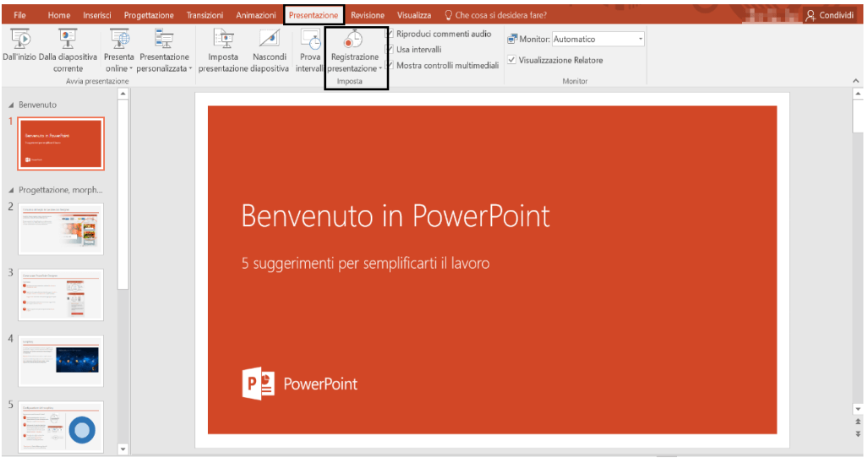Click the Condividi share button
The image size is (868, 462).
tap(829, 15)
